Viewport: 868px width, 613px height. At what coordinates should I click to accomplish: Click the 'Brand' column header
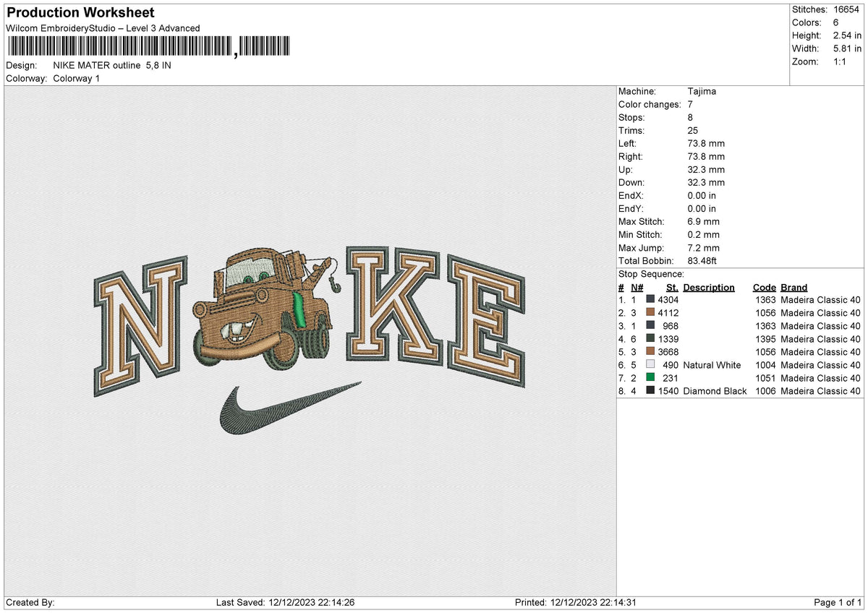point(794,288)
